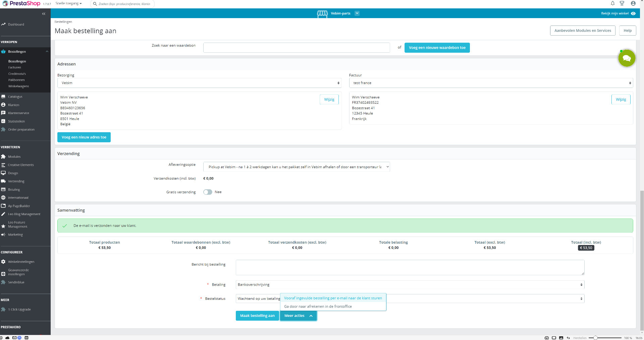The height and width of the screenshot is (340, 644).
Task: Open the Bestelstatus dropdown
Action: [x=410, y=299]
